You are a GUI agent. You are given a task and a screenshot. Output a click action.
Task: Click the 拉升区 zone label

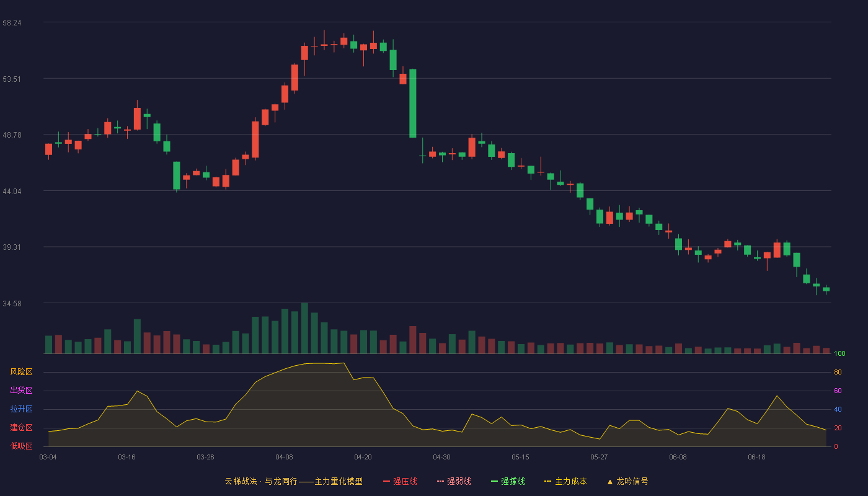point(22,409)
